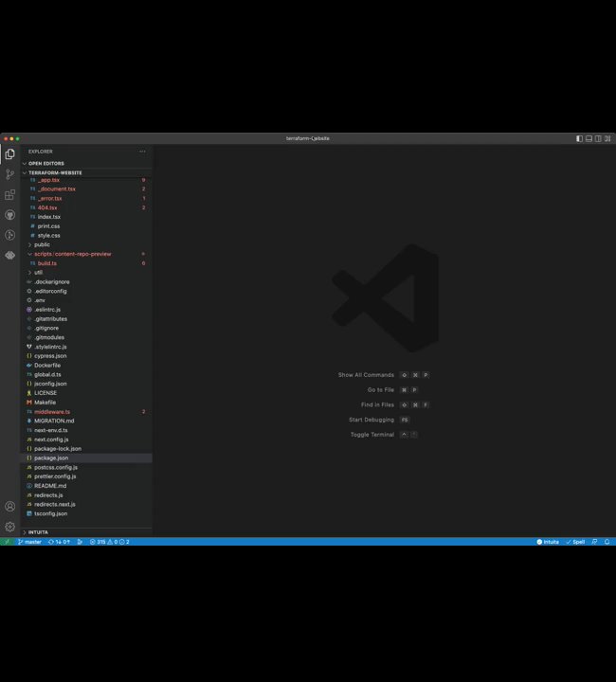Open MIGRATION.md file

click(x=86, y=421)
